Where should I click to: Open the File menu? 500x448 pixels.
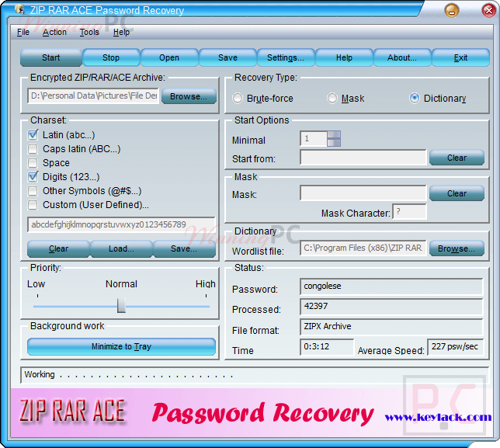click(23, 32)
